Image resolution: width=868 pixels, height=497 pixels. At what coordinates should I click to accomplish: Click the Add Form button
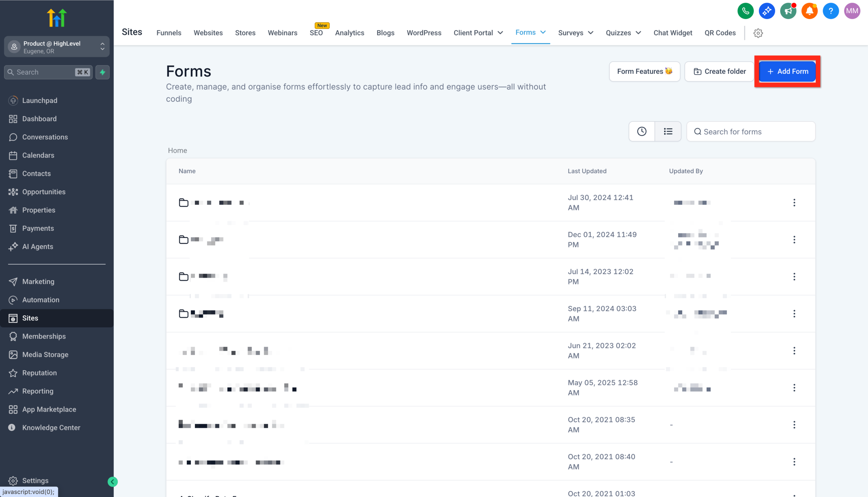[788, 71]
